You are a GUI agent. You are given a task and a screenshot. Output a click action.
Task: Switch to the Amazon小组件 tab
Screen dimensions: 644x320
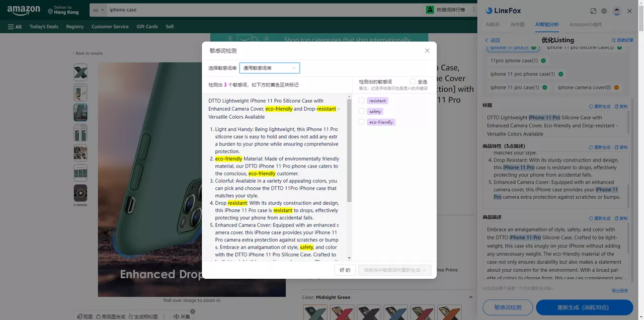585,24
